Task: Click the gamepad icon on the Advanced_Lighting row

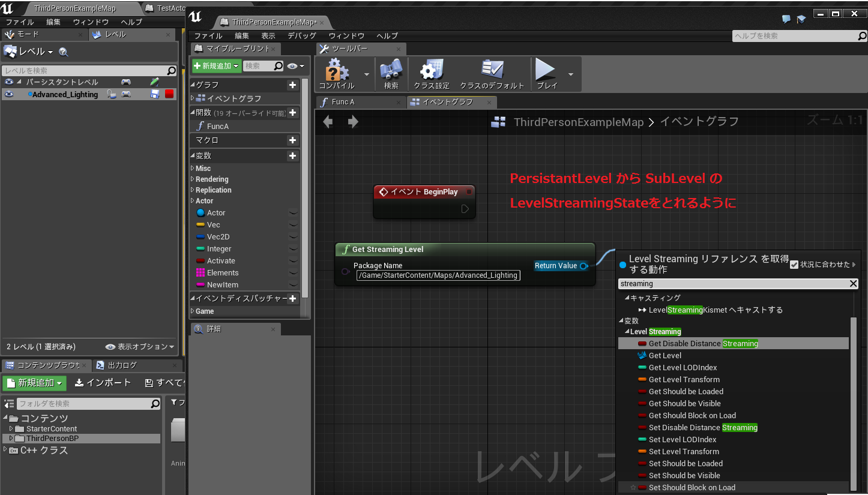Action: tap(126, 94)
